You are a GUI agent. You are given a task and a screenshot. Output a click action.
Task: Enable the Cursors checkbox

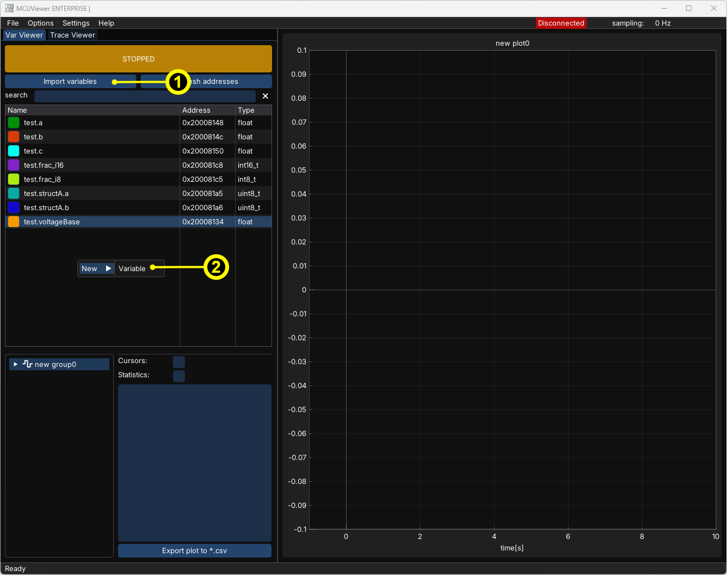(x=178, y=361)
